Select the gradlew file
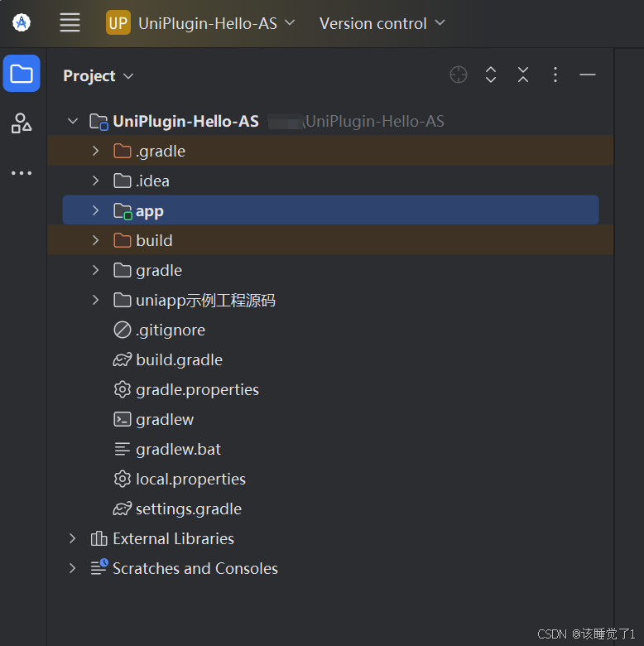This screenshot has width=644, height=646. (x=165, y=419)
